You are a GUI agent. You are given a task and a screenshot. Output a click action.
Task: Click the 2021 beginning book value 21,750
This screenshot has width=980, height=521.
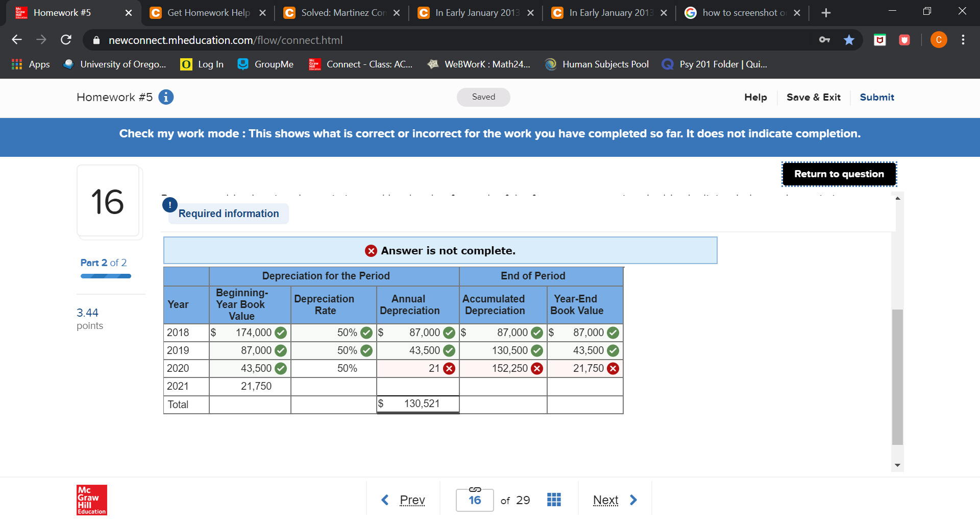pos(250,387)
